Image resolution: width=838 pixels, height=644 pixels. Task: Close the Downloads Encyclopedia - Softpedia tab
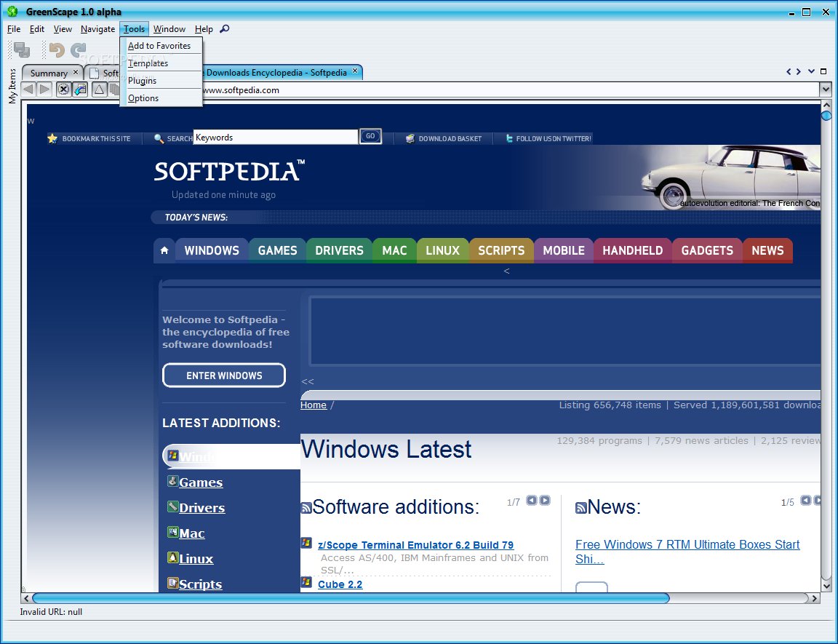point(355,71)
